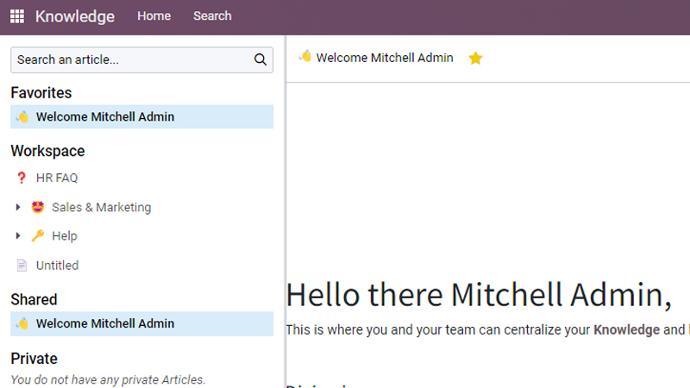The width and height of the screenshot is (690, 388).
Task: Open the Sales & Marketing article
Action: point(101,207)
